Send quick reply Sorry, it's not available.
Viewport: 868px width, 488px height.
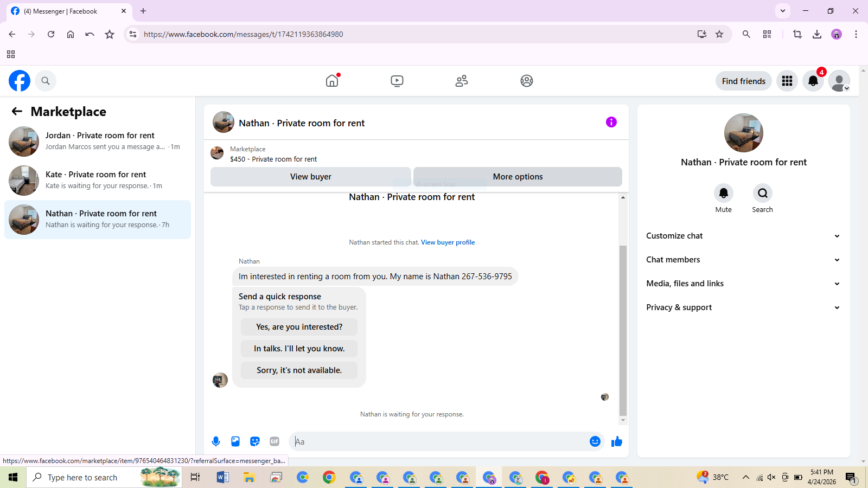point(299,370)
